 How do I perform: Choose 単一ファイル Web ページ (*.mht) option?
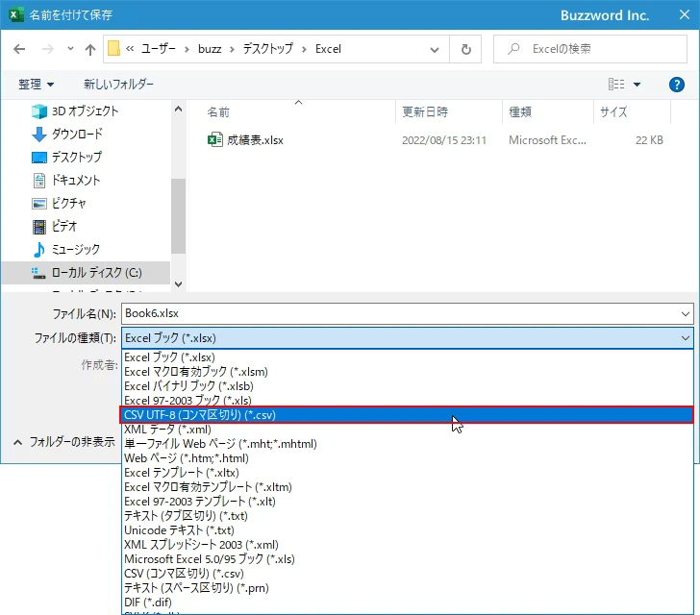(x=407, y=444)
